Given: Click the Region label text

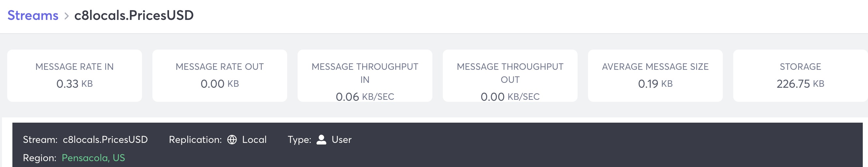Looking at the screenshot, I should (39, 158).
